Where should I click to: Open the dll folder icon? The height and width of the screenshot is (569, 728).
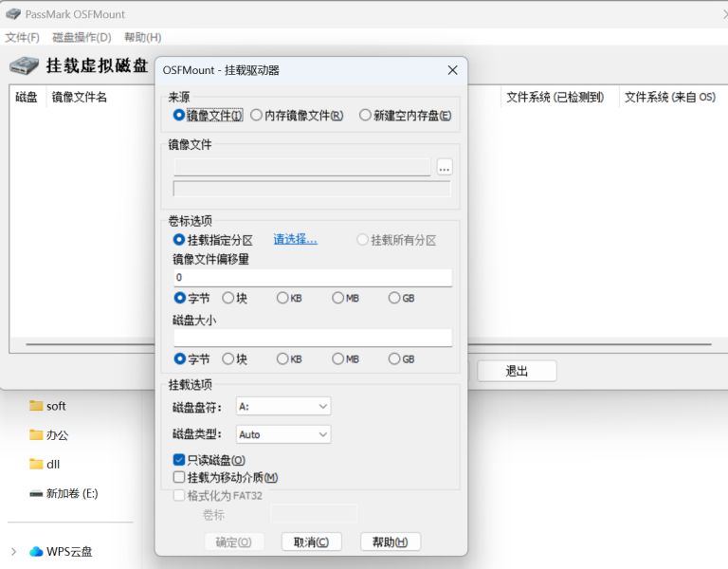click(x=36, y=464)
